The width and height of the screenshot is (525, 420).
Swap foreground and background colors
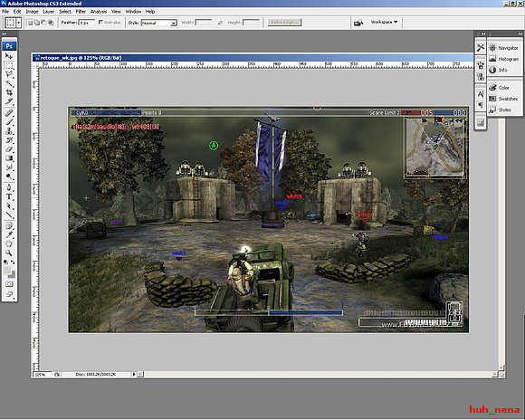coord(13,262)
